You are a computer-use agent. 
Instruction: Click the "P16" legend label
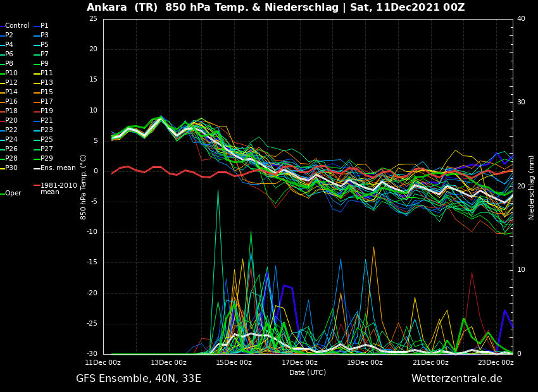(11, 101)
